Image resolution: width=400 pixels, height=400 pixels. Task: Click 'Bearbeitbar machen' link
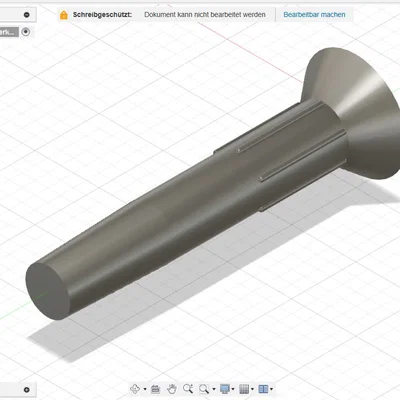click(x=314, y=15)
